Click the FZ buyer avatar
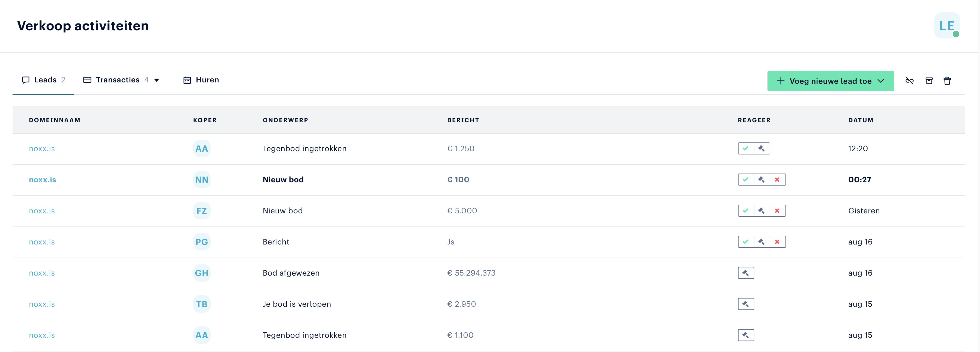The height and width of the screenshot is (352, 980). tap(202, 211)
